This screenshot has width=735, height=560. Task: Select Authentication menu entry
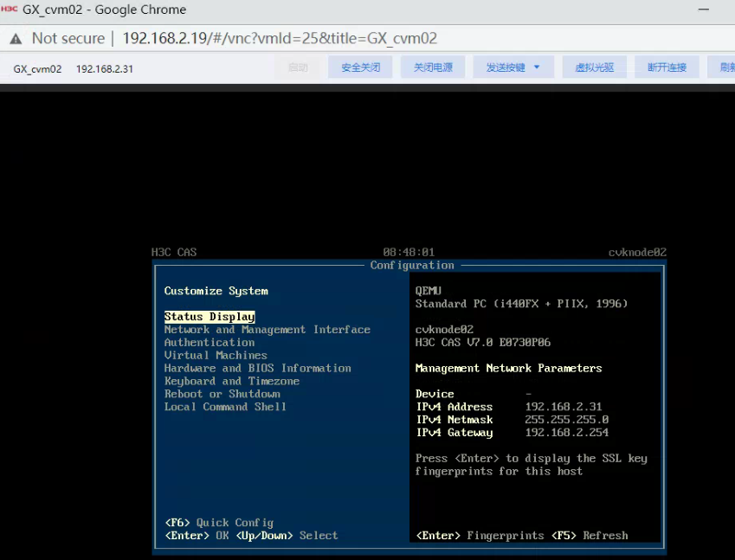tap(210, 343)
